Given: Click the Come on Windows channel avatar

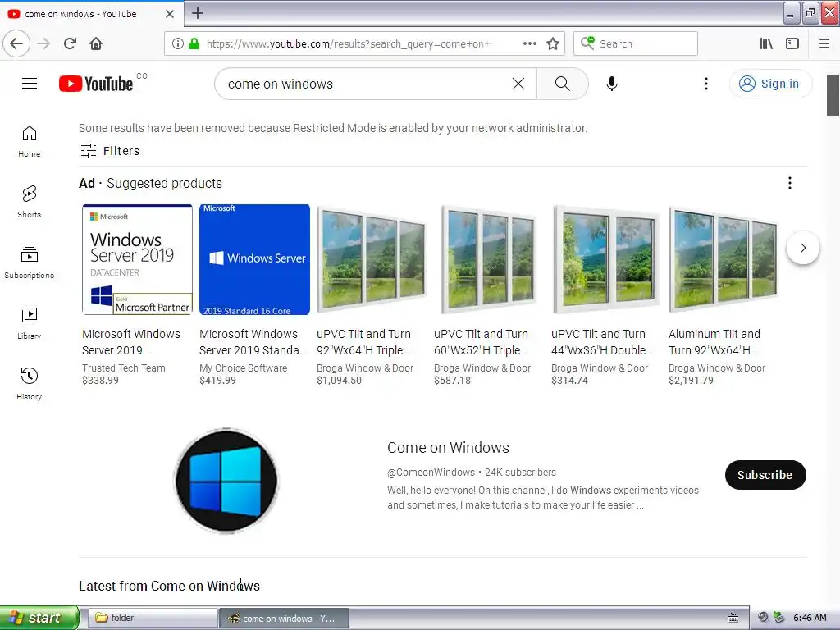Looking at the screenshot, I should 226,480.
